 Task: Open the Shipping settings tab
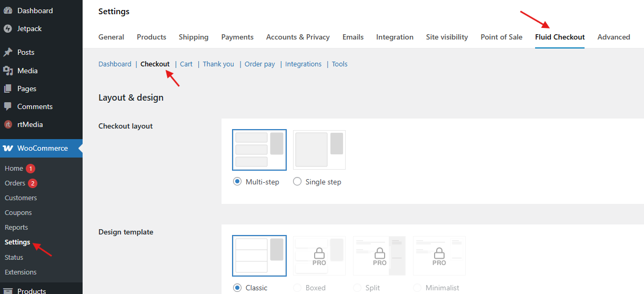coord(194,37)
